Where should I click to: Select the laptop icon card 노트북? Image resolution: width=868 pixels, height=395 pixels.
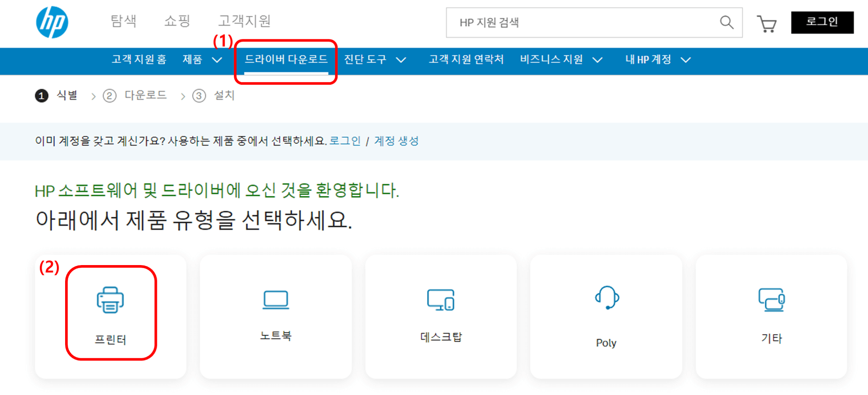tap(276, 316)
